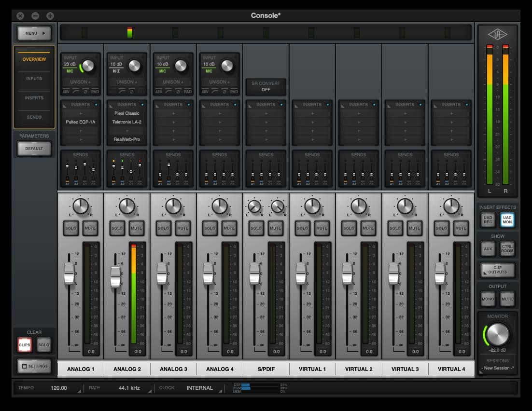Open the SETTINGS window

pyautogui.click(x=34, y=366)
